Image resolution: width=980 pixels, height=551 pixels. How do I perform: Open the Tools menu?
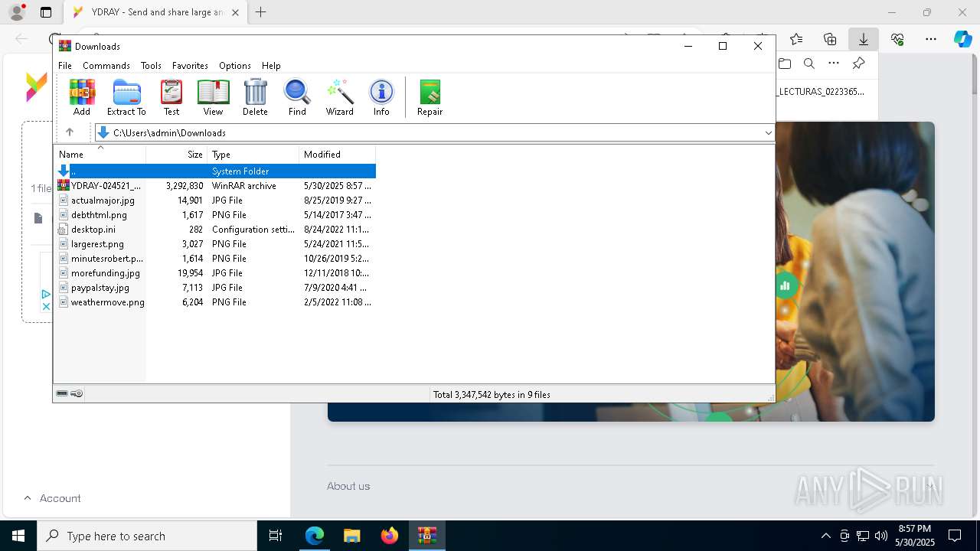[151, 66]
